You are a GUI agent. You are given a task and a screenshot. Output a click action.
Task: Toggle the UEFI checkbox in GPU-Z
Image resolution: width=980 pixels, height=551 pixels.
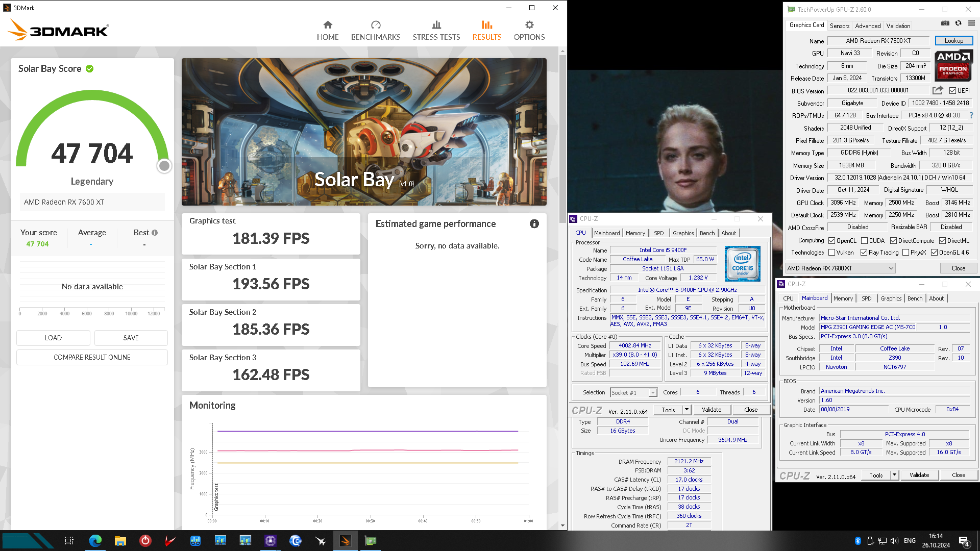point(952,91)
